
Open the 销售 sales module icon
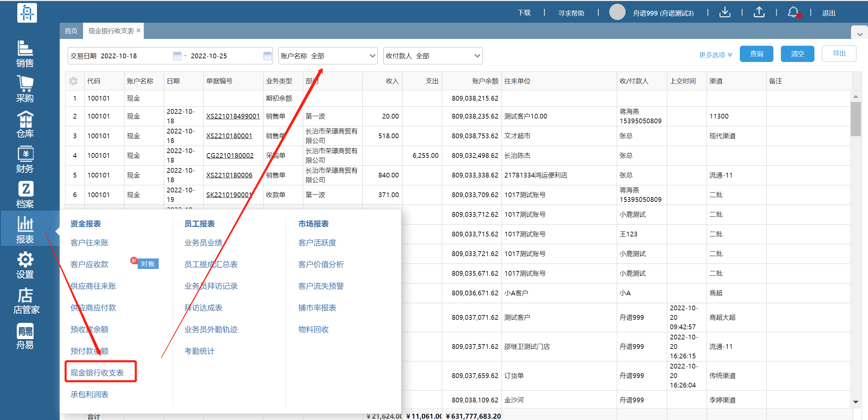click(25, 54)
